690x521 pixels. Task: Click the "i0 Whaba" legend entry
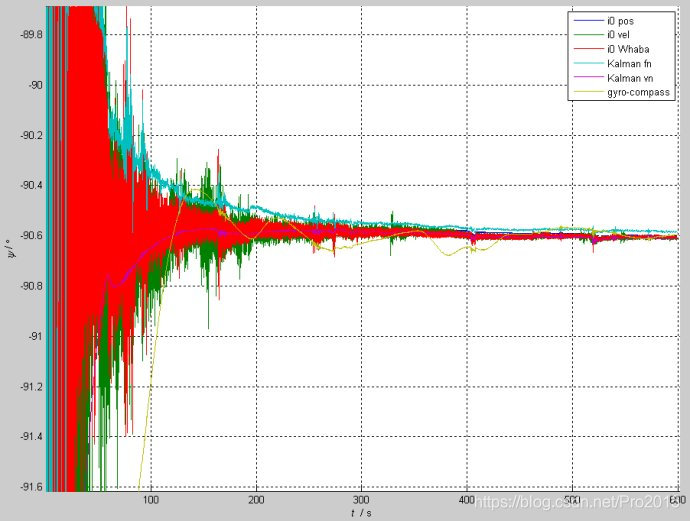628,49
